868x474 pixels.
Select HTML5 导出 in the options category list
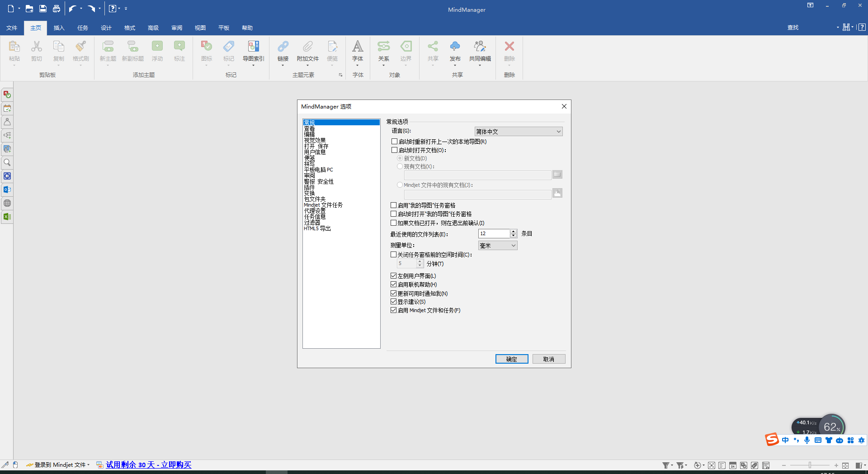click(317, 228)
